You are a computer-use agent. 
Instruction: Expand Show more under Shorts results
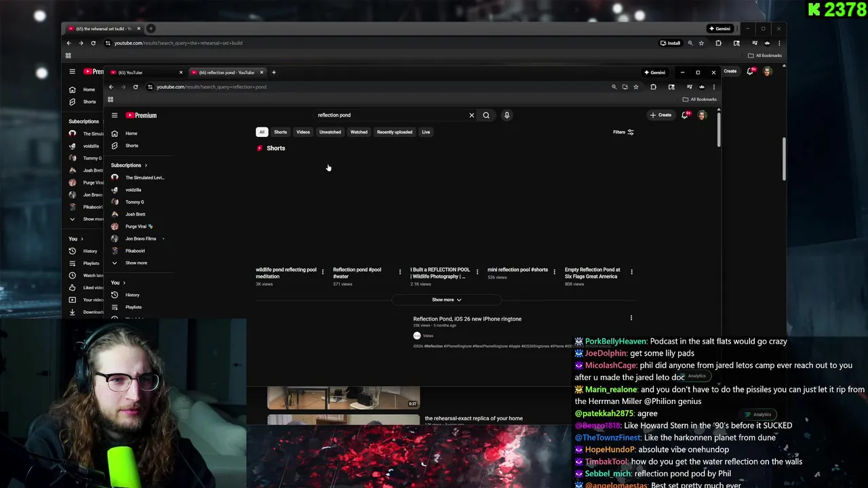(447, 300)
